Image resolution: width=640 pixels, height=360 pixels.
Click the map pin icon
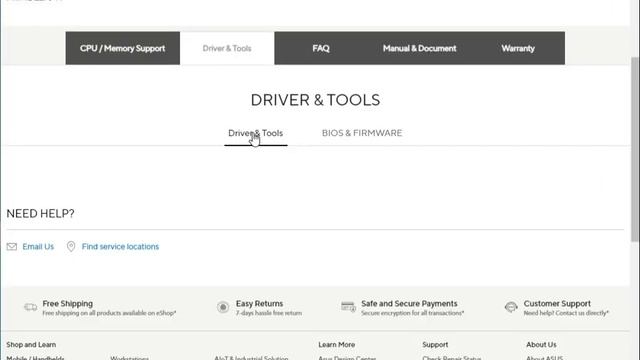71,247
